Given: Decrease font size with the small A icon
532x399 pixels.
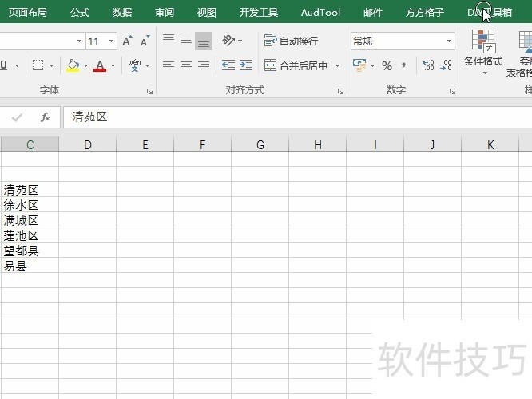Looking at the screenshot, I should tap(145, 41).
